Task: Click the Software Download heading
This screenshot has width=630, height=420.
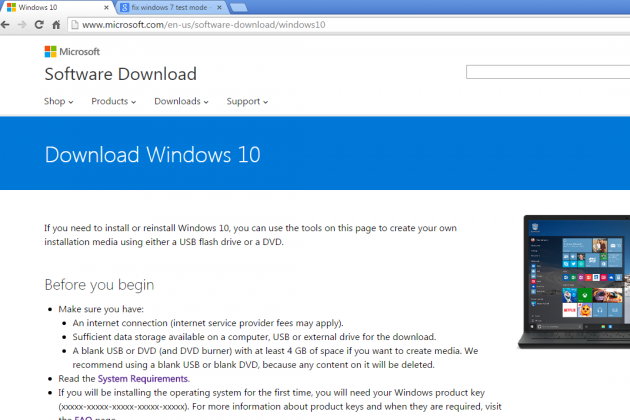Action: 121,74
